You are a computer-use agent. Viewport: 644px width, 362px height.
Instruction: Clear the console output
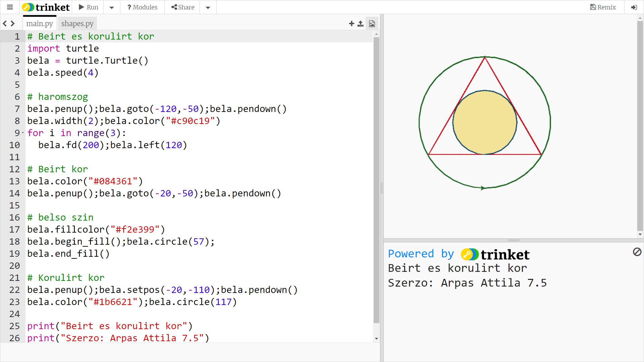(x=637, y=252)
